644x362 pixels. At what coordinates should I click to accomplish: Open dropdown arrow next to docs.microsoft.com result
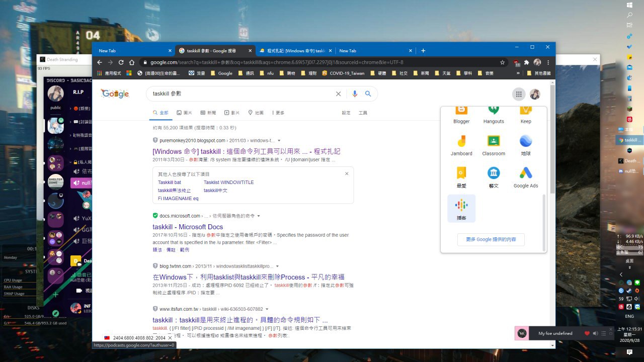tap(259, 216)
